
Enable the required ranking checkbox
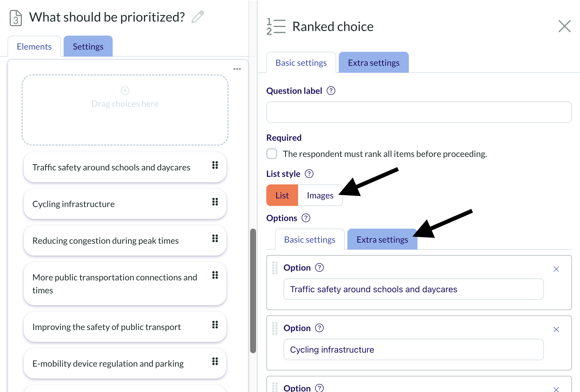coord(272,154)
